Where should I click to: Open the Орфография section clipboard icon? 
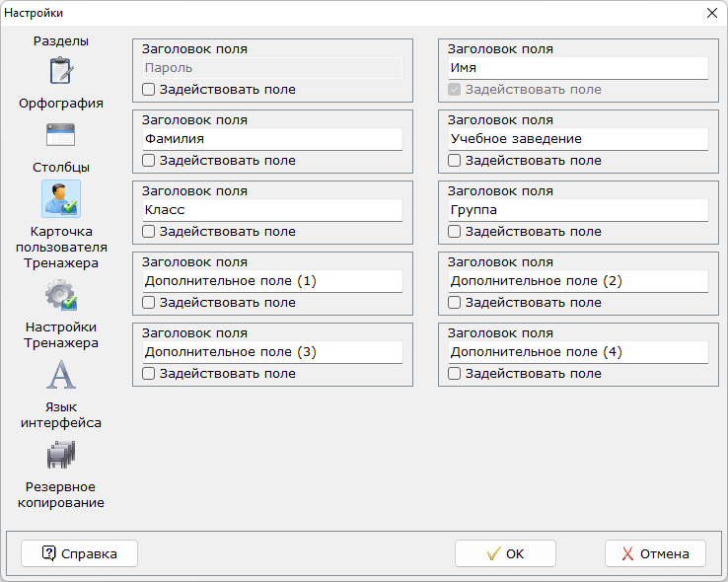(x=61, y=72)
